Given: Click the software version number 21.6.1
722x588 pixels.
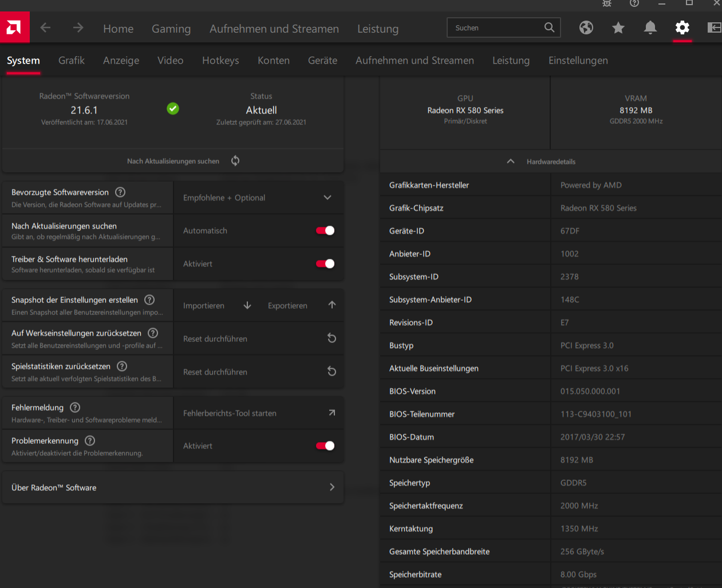Looking at the screenshot, I should [84, 110].
